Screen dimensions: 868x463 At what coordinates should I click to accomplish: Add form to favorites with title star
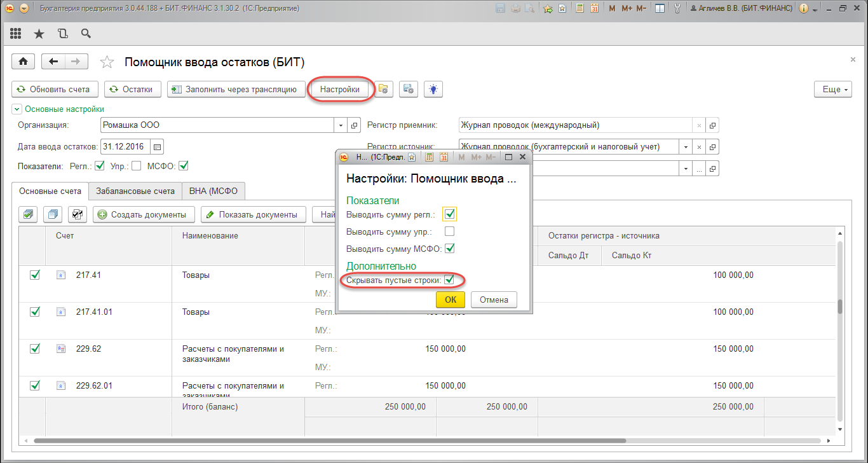pos(107,62)
